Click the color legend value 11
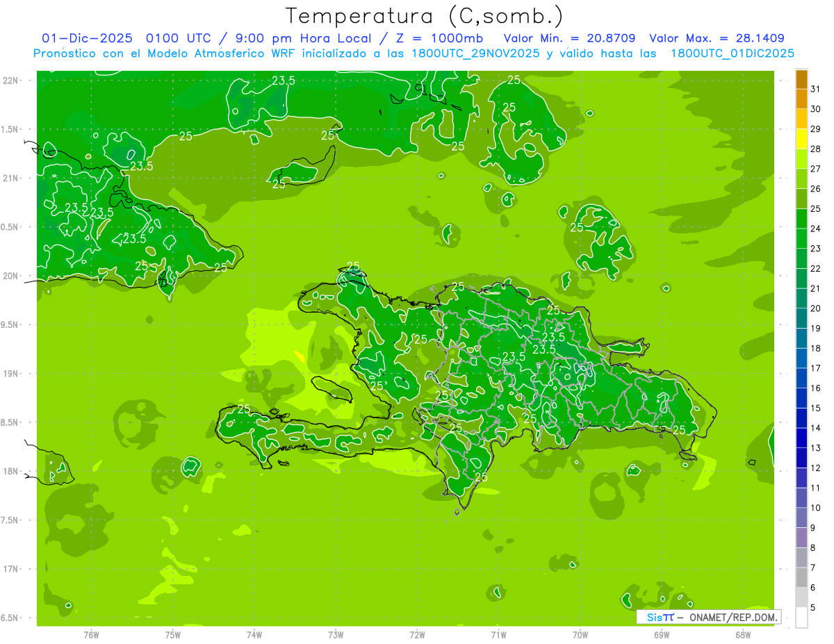Image resolution: width=834 pixels, height=644 pixels. [816, 488]
